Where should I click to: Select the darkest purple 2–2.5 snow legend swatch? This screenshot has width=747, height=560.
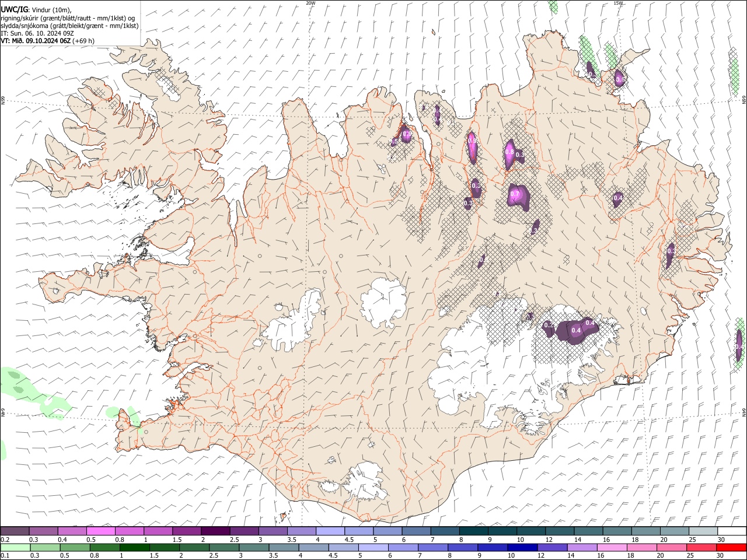coord(215,531)
